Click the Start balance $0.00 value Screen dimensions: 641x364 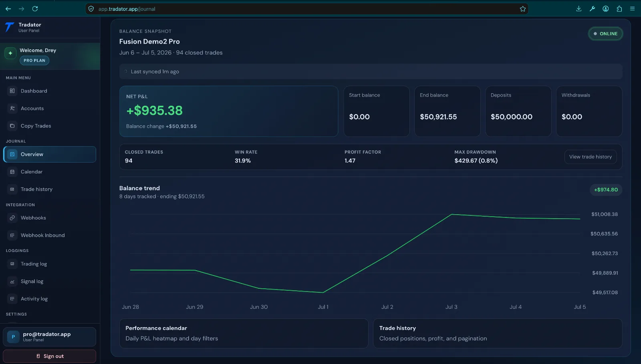pyautogui.click(x=359, y=117)
